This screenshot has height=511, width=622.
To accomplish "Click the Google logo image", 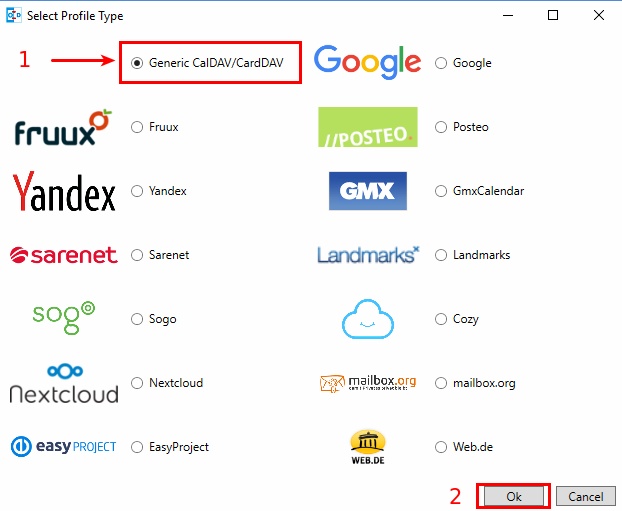I will point(367,62).
